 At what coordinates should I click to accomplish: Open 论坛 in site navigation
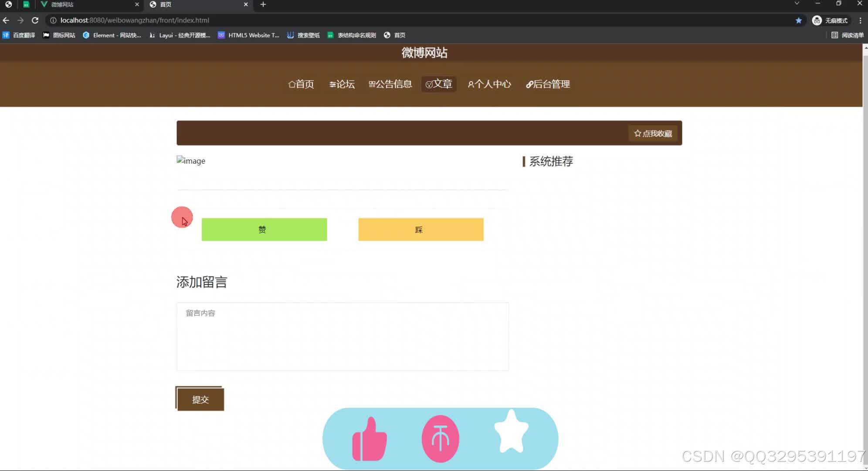[342, 84]
